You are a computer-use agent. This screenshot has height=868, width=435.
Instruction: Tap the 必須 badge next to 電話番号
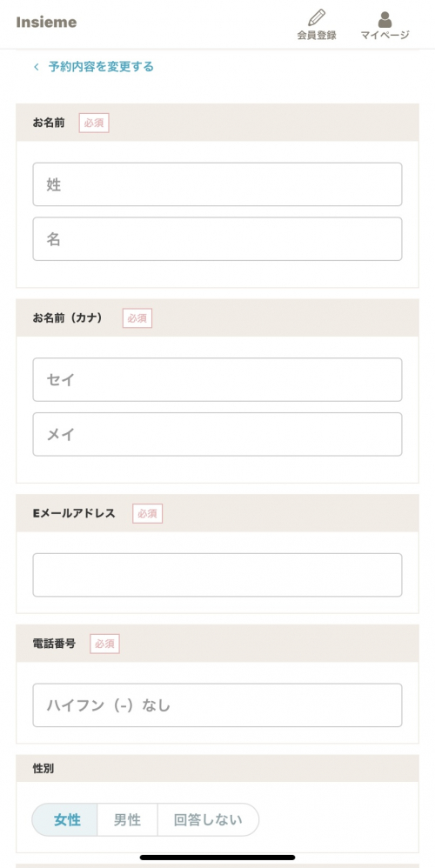[x=104, y=644]
